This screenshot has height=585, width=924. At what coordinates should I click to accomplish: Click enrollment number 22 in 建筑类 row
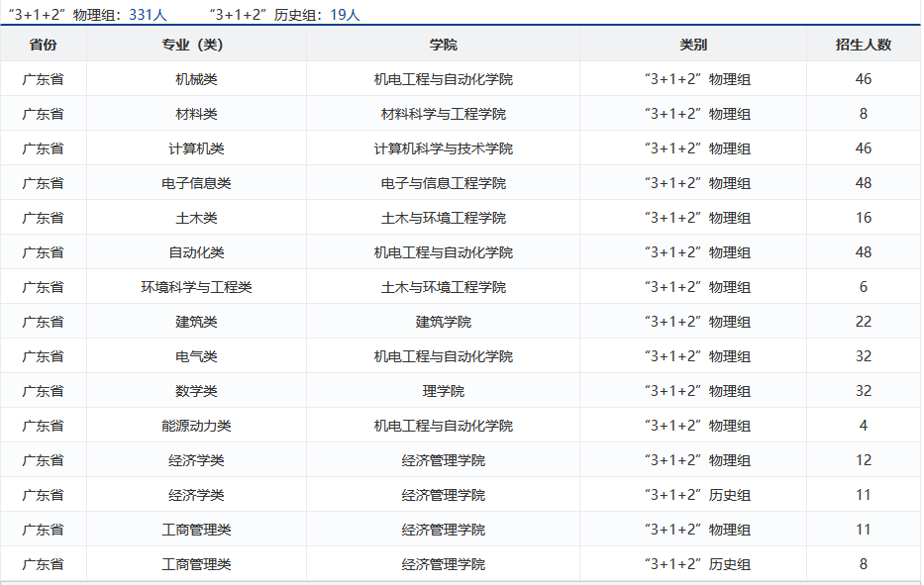point(864,322)
